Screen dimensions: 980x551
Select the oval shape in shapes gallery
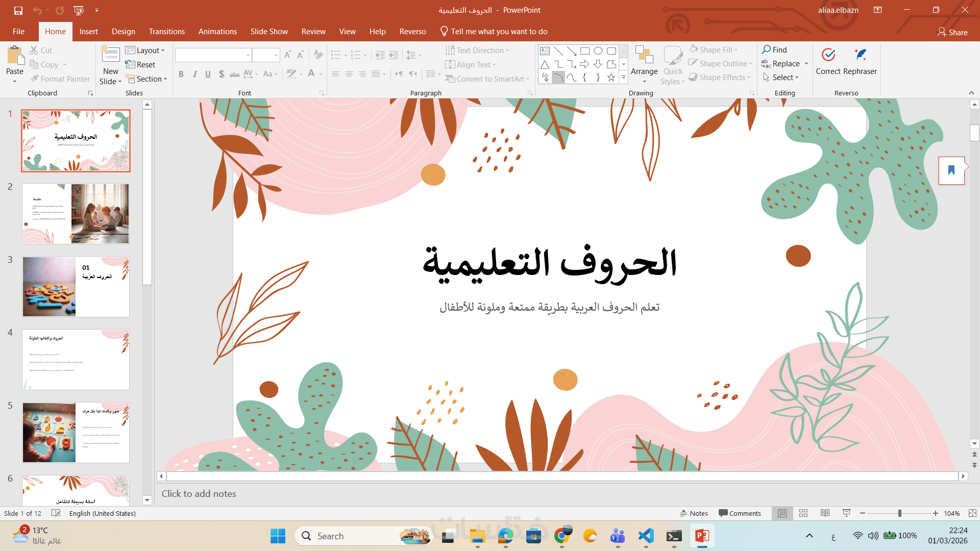598,51
